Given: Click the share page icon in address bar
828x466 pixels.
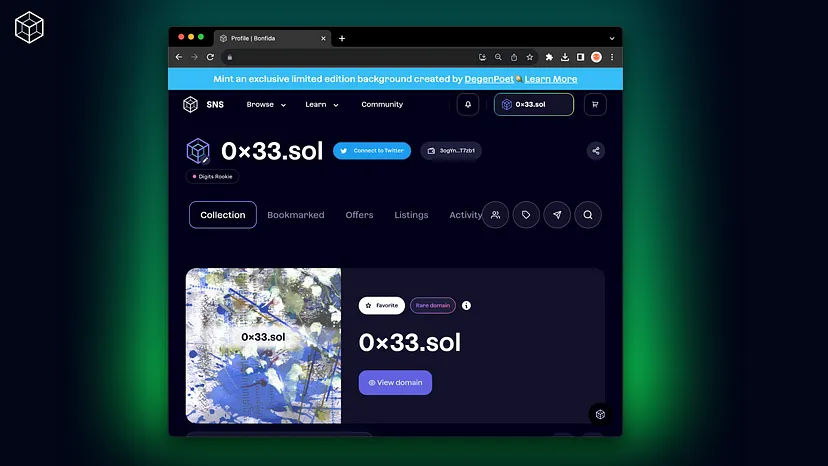Looking at the screenshot, I should coord(514,57).
